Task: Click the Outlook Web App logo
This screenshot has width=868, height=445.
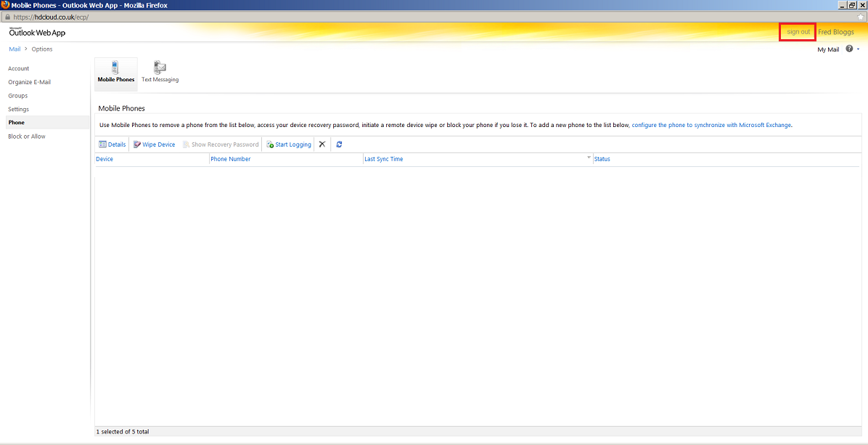Action: 37,32
